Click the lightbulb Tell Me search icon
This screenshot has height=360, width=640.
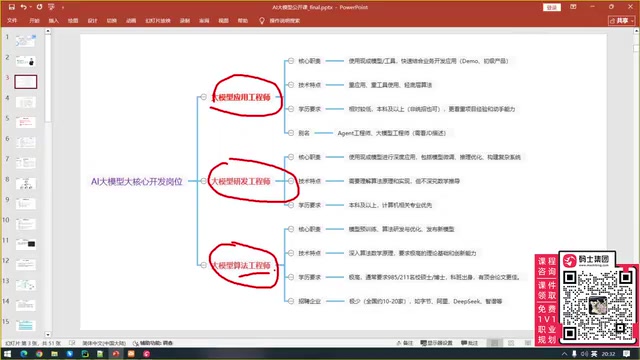(262, 20)
